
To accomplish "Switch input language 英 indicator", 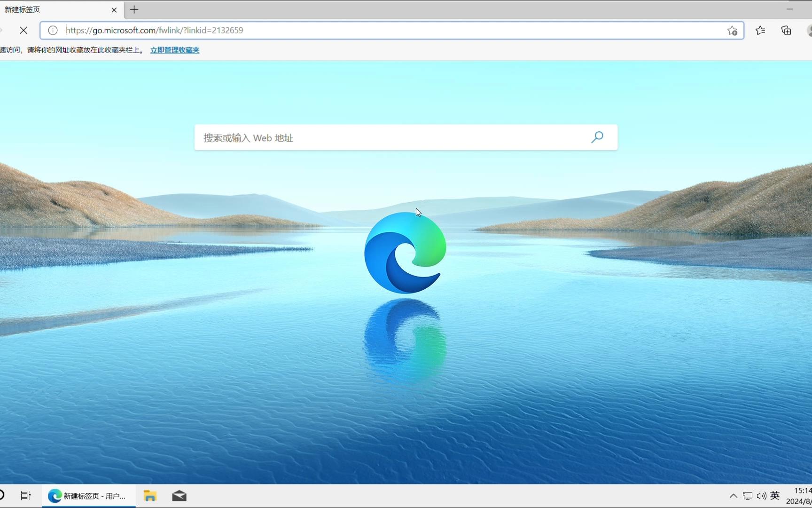I will pyautogui.click(x=775, y=495).
